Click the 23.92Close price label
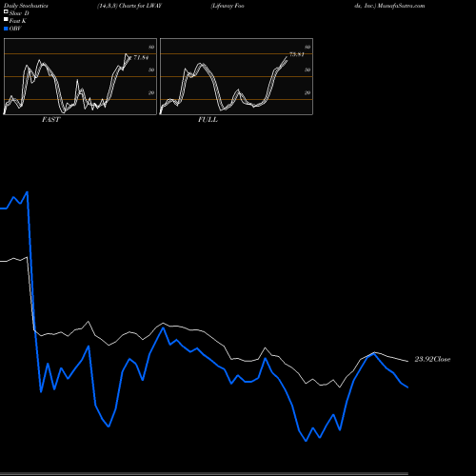This screenshot has width=476, height=476. [x=432, y=359]
